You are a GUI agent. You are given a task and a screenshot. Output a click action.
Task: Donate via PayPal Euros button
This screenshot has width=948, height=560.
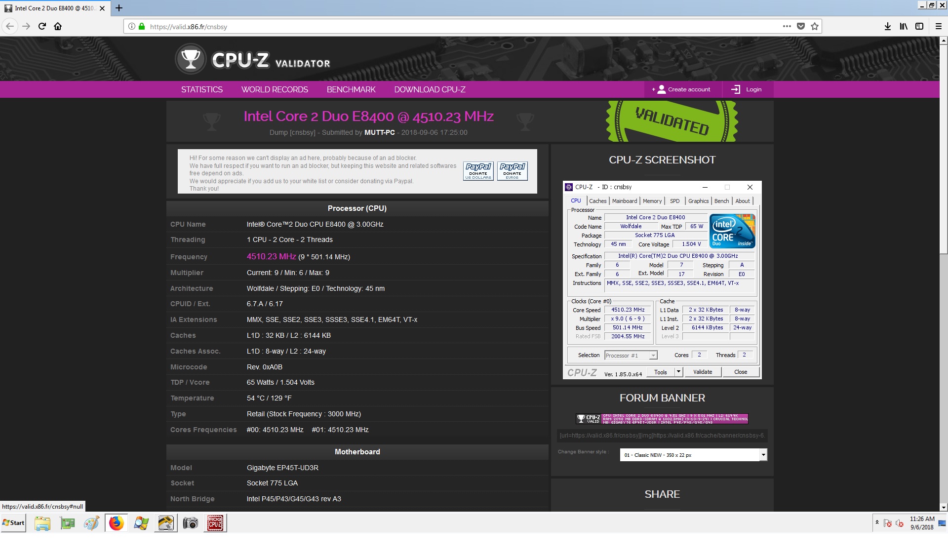(512, 171)
